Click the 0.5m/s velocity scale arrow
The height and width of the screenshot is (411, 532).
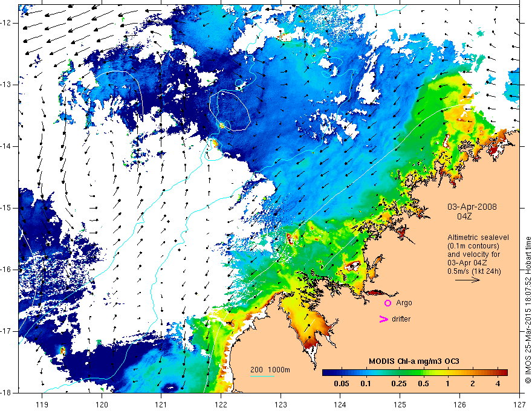[x=467, y=280]
